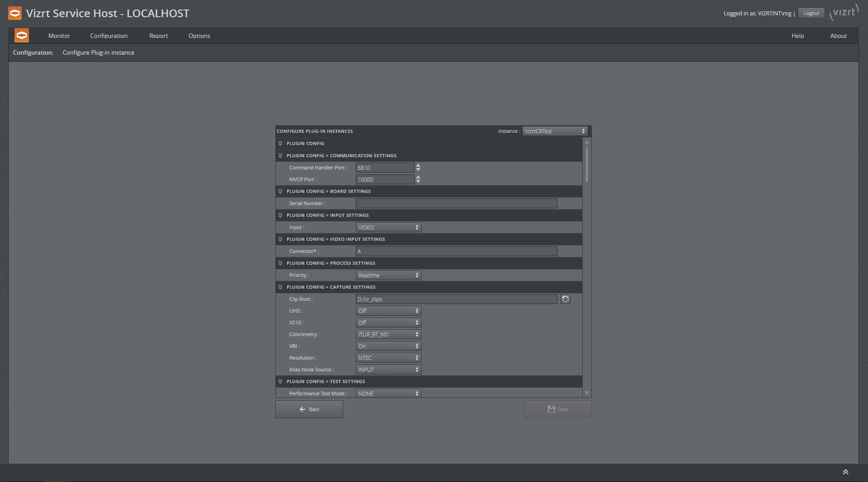Click the Configure Plug-in instance breadcrumb text
The image size is (868, 482).
pos(99,52)
